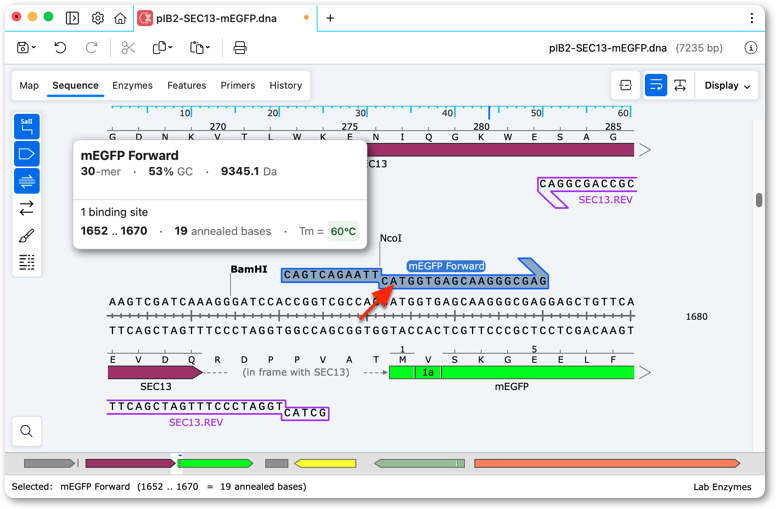Print the sequence document
The width and height of the screenshot is (776, 509).
coord(240,48)
